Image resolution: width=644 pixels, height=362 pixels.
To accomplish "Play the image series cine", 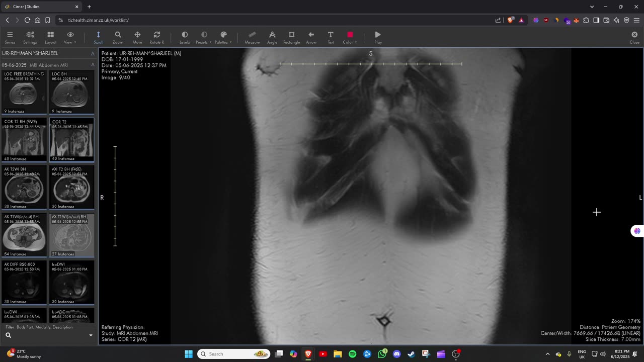I will 378,38.
